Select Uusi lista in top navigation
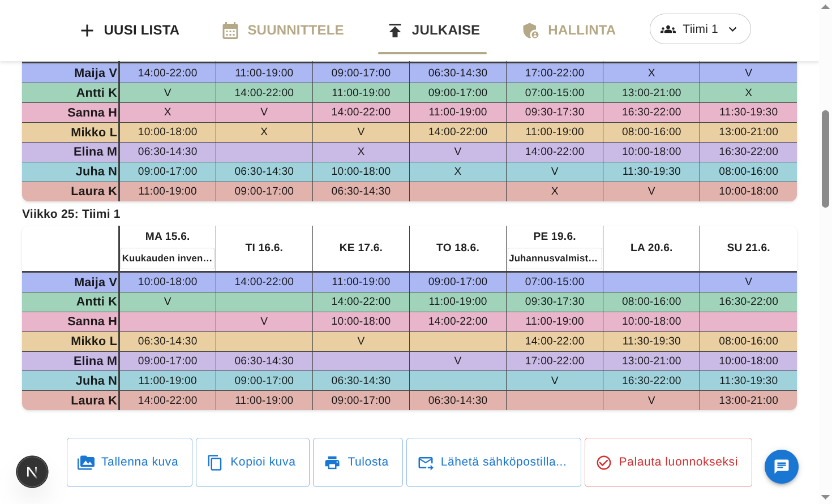This screenshot has height=504, width=832. [x=130, y=31]
